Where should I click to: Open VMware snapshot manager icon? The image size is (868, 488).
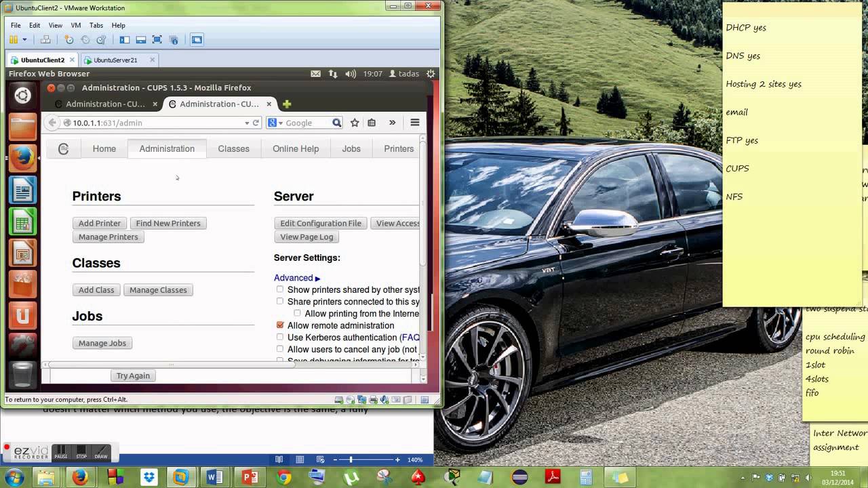click(x=101, y=40)
